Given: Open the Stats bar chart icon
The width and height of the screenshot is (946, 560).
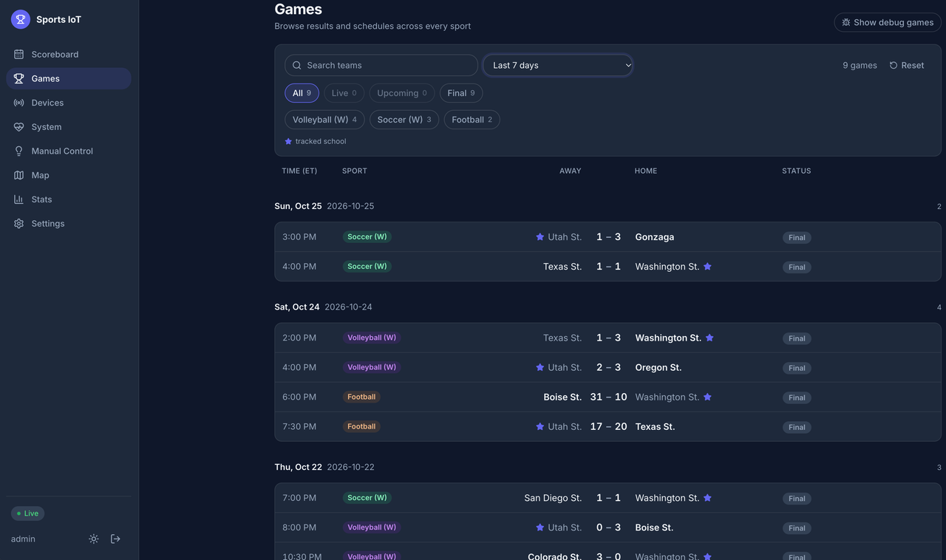Looking at the screenshot, I should tap(18, 199).
